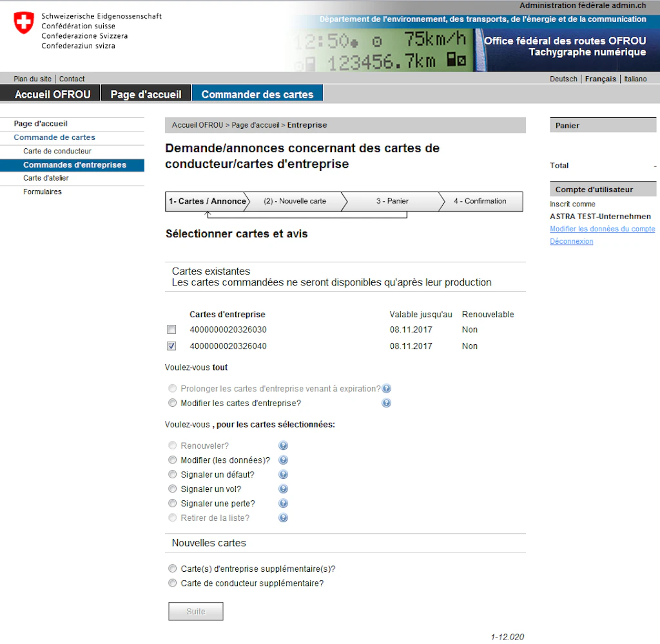Image resolution: width=660 pixels, height=644 pixels.
Task: Switch language to Deutsch
Action: 563,79
